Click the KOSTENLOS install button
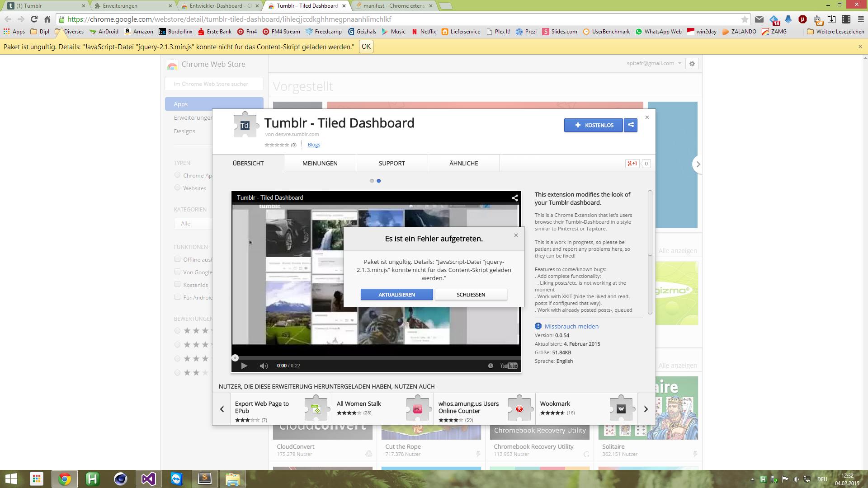The height and width of the screenshot is (488, 868). [x=594, y=125]
